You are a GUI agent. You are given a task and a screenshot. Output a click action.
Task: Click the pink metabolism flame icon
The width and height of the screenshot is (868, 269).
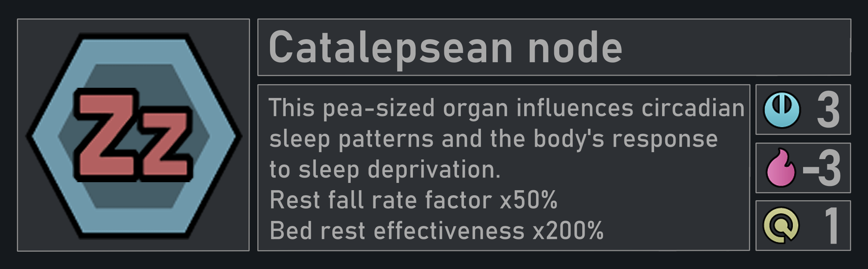point(781,168)
